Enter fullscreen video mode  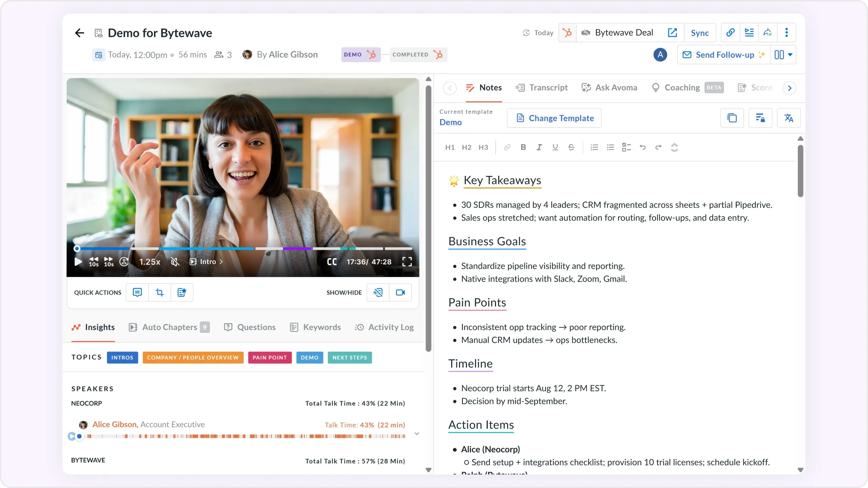coord(407,262)
